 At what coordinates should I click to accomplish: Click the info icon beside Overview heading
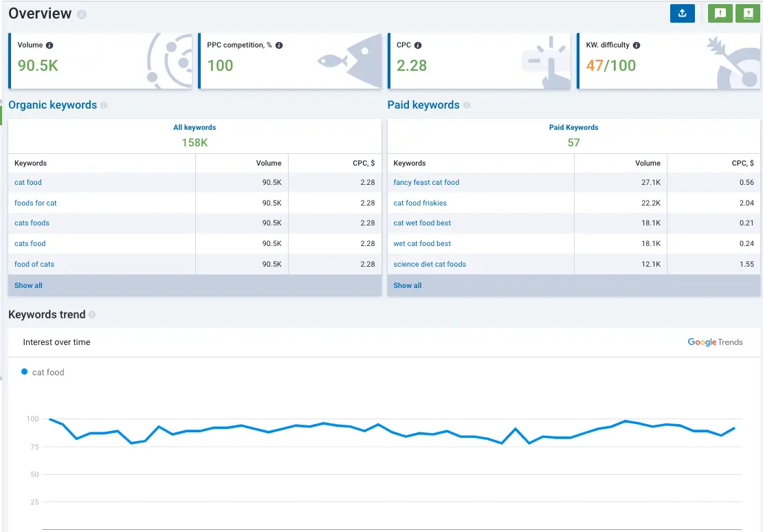(82, 14)
